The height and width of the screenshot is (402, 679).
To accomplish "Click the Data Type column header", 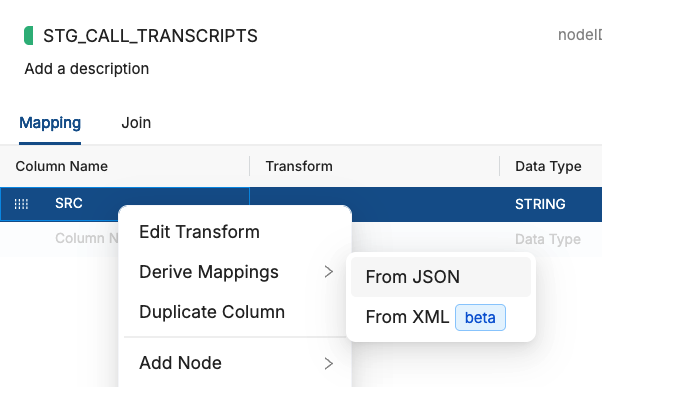I will click(548, 166).
